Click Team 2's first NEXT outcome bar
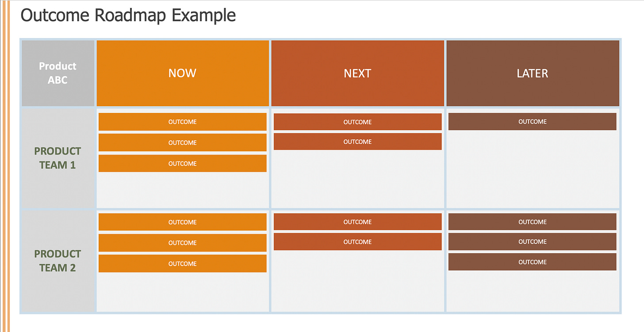The width and height of the screenshot is (644, 332). pyautogui.click(x=357, y=222)
